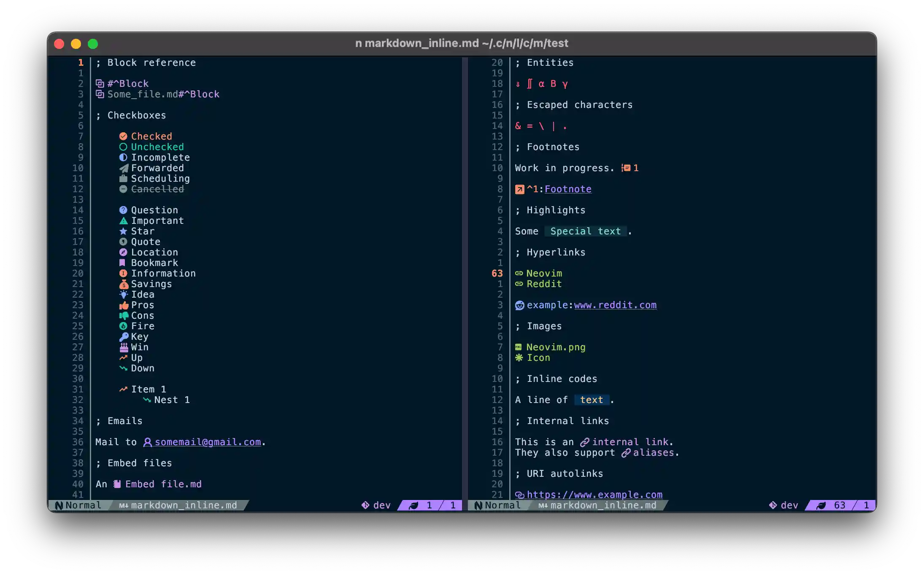Toggle the Checked checkbox item
This screenshot has height=575, width=924.
click(123, 136)
